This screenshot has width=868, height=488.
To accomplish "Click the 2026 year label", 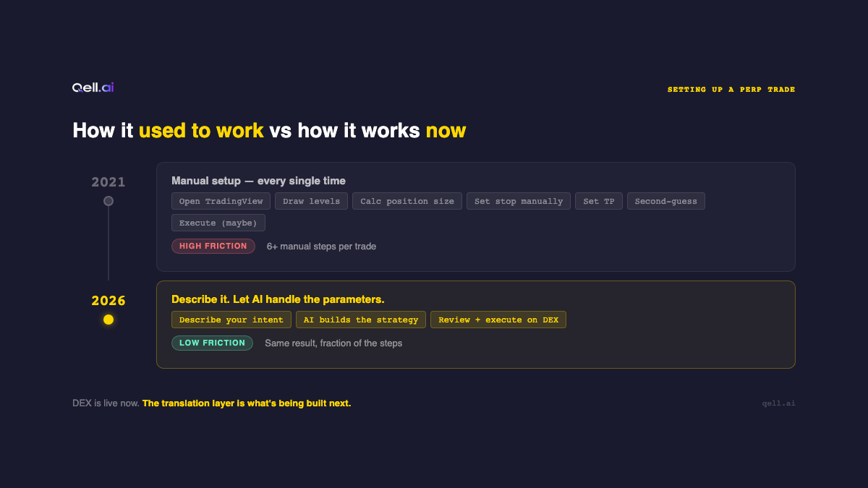I will tap(109, 301).
